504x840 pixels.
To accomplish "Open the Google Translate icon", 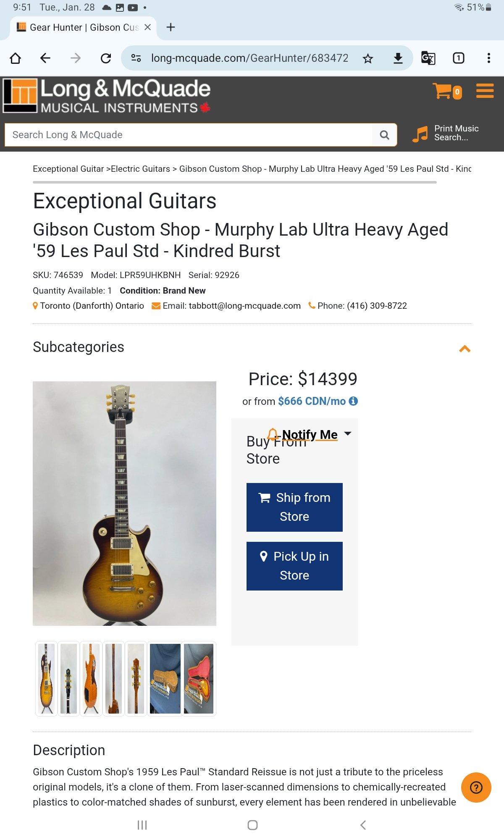I will click(x=428, y=58).
